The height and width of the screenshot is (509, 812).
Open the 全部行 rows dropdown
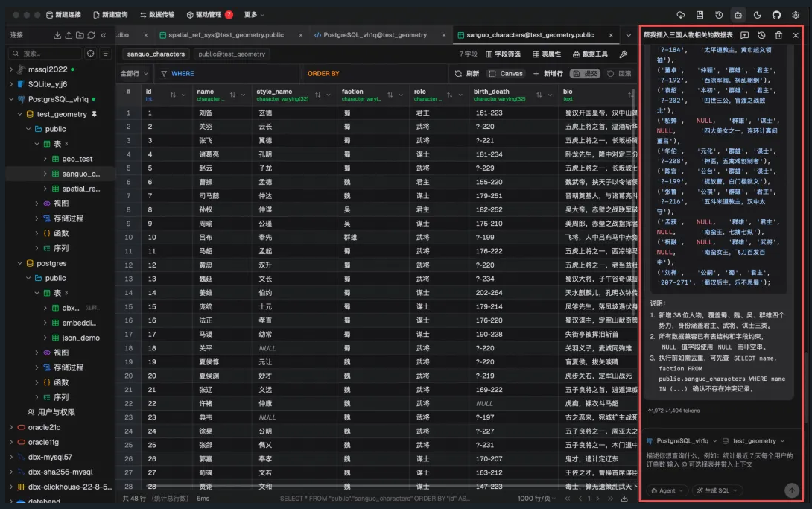[x=134, y=74]
